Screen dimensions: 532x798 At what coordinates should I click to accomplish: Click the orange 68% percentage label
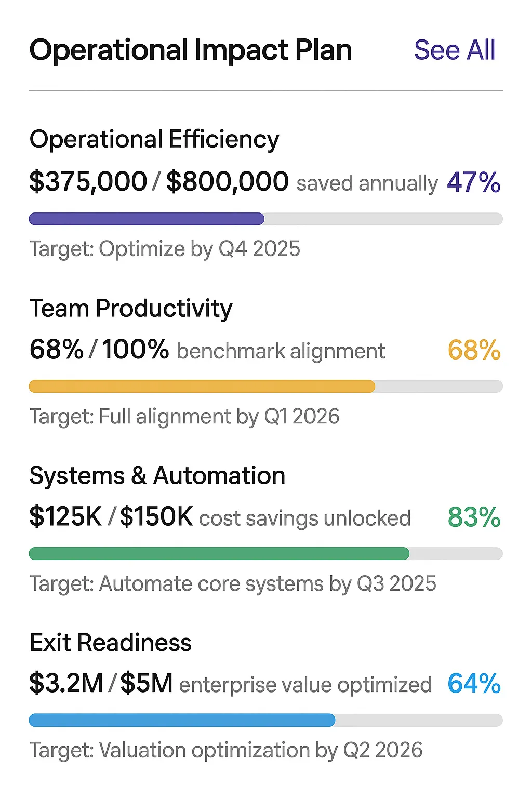(474, 350)
